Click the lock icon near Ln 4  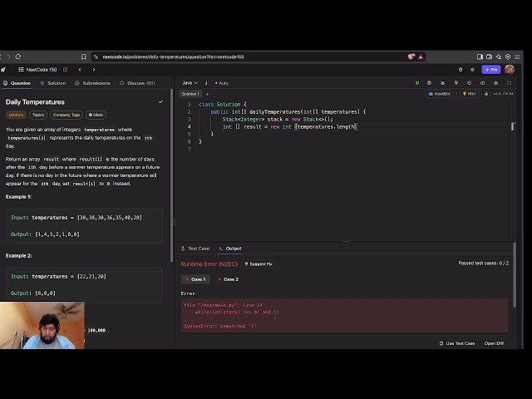(x=486, y=94)
